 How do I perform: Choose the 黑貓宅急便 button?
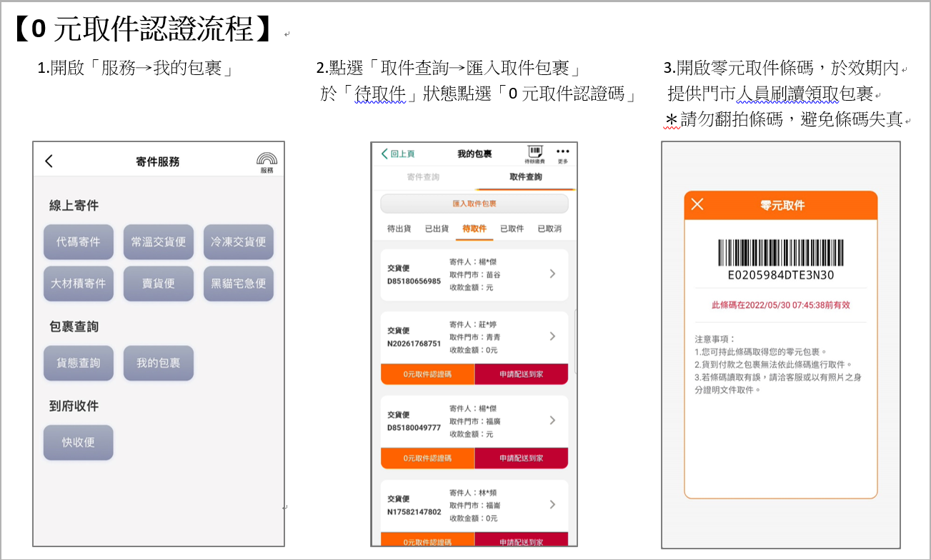(x=239, y=284)
